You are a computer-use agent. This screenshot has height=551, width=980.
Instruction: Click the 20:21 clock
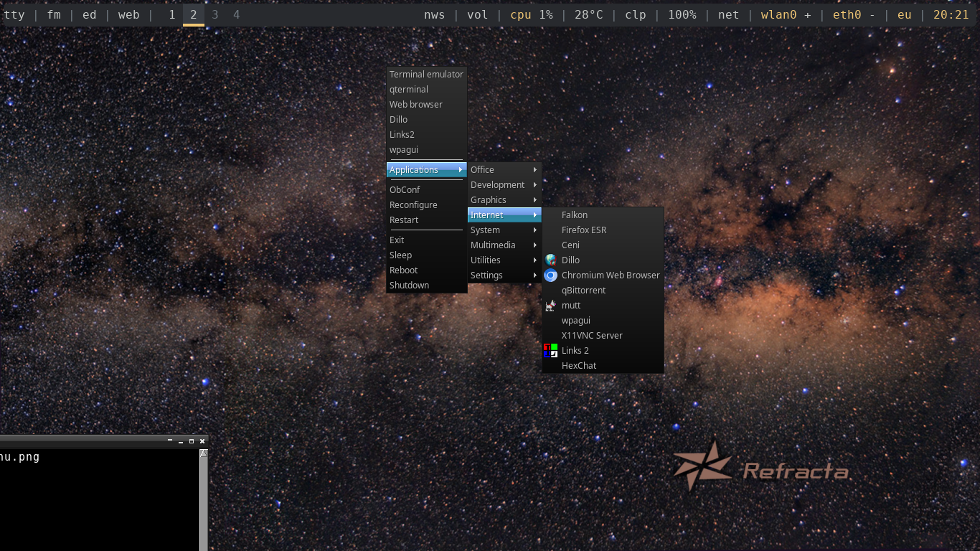[x=951, y=14]
